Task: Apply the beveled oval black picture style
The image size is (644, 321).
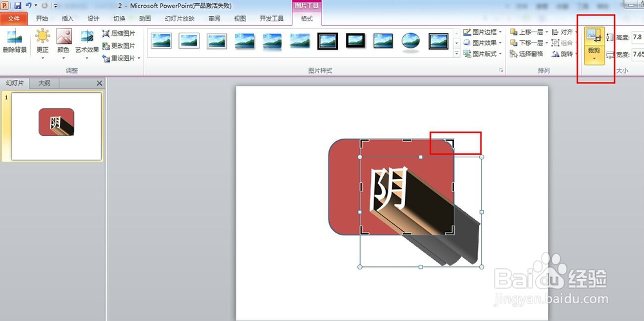Action: [x=411, y=42]
